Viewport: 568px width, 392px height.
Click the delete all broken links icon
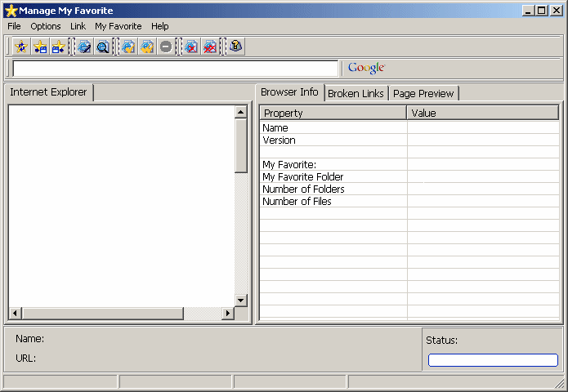tap(210, 47)
